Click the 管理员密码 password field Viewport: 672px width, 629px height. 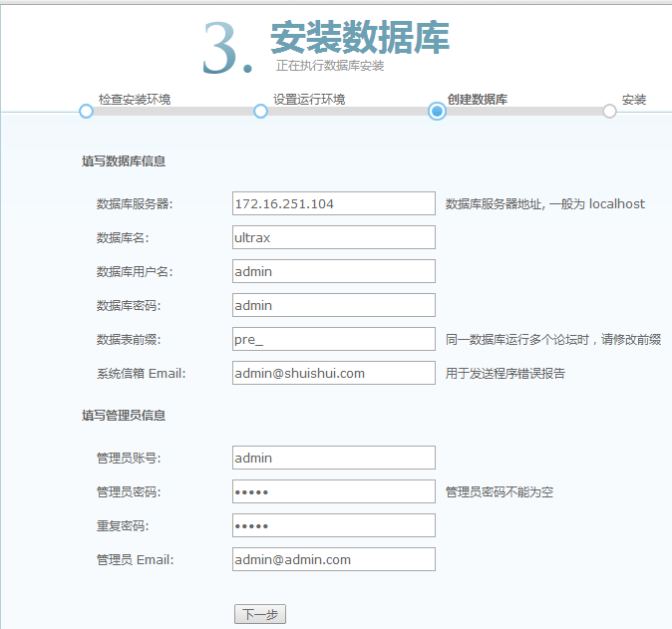coord(334,491)
